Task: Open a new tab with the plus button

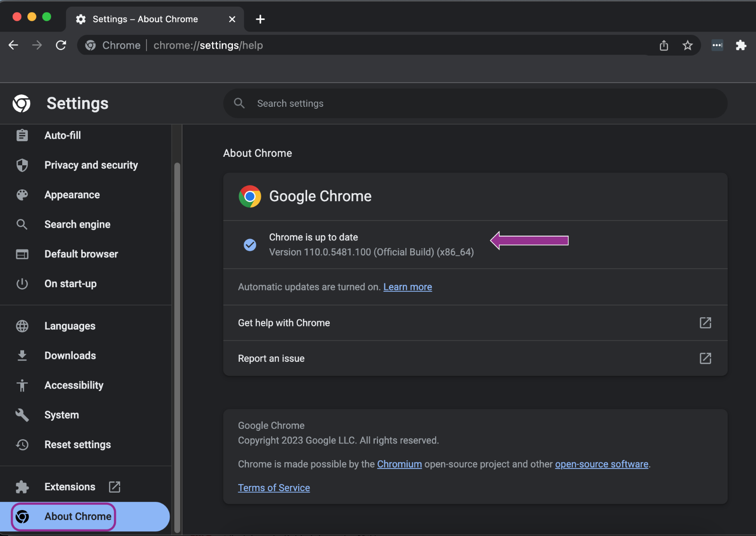Action: click(x=260, y=19)
